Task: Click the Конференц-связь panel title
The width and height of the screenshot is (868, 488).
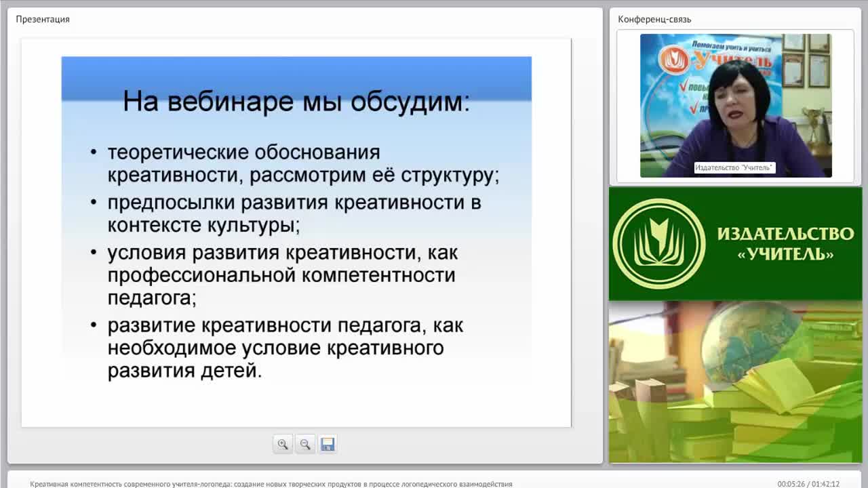Action: (654, 19)
